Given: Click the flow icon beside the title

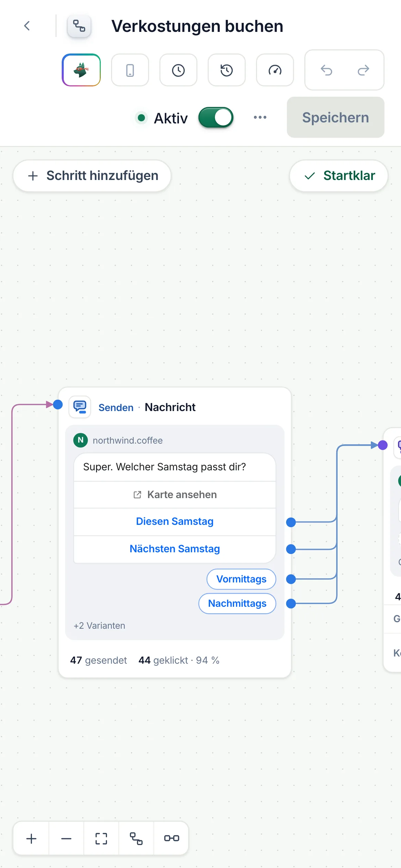Looking at the screenshot, I should click(79, 26).
